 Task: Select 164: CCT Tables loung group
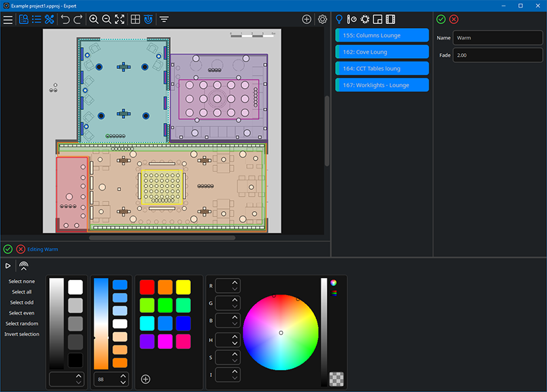(382, 68)
